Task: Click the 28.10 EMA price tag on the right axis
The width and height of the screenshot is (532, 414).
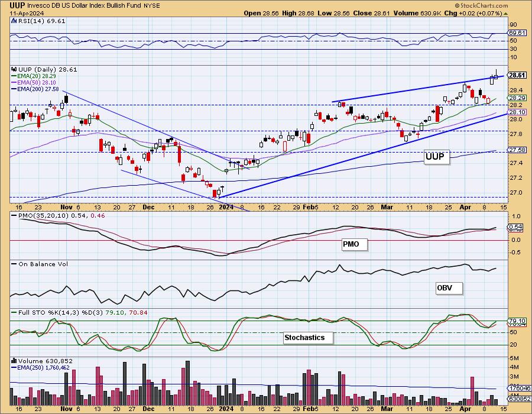Action: pos(517,112)
